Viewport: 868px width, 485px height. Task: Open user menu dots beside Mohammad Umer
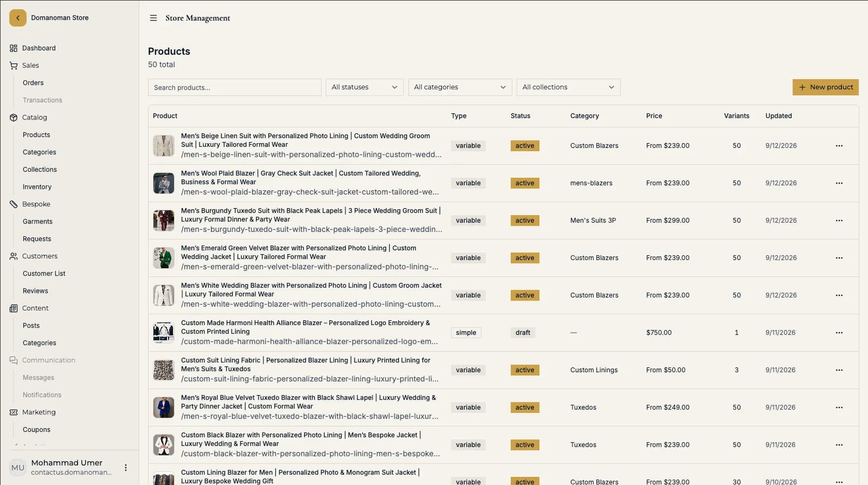pos(126,468)
